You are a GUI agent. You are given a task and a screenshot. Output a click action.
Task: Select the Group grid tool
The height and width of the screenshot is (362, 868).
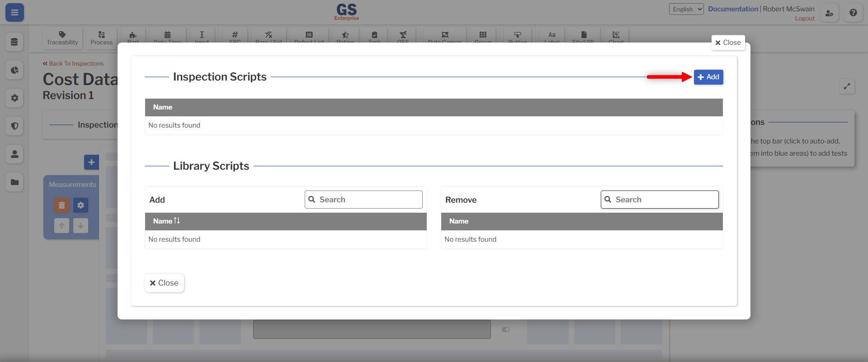[483, 36]
